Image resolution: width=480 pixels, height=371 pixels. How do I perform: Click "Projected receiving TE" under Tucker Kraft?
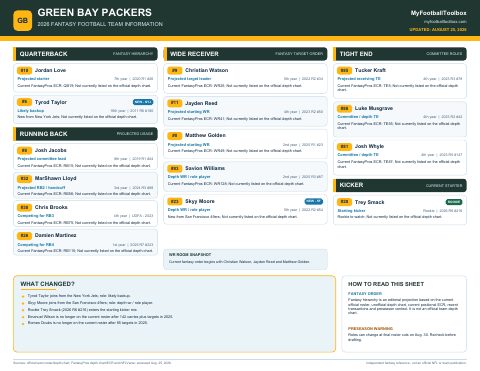click(x=359, y=79)
